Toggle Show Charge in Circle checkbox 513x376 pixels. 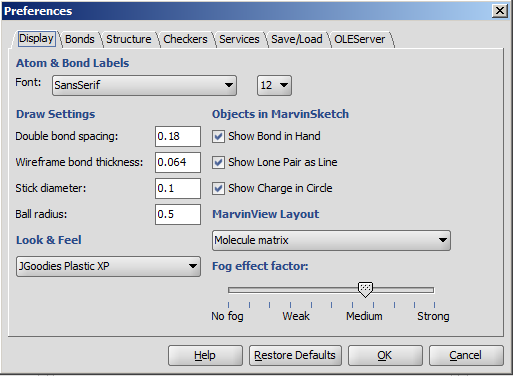218,188
